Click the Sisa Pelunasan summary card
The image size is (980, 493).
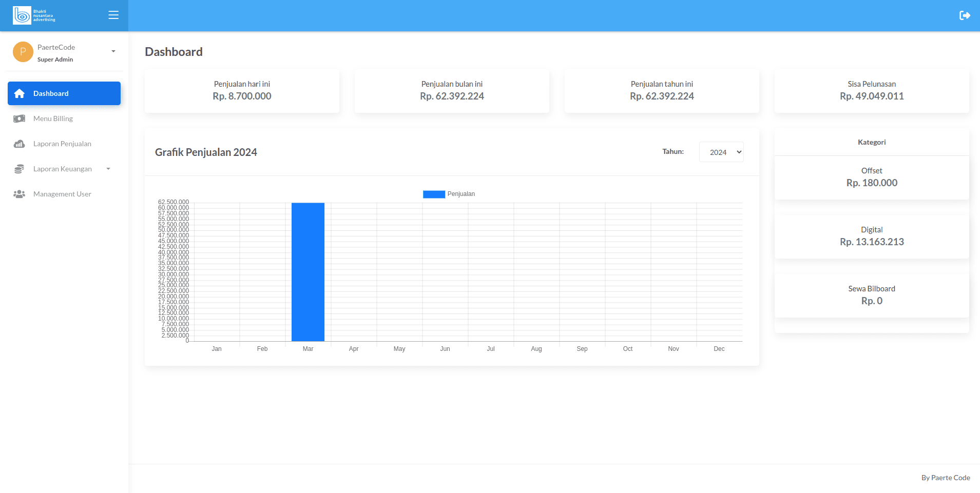click(x=871, y=91)
